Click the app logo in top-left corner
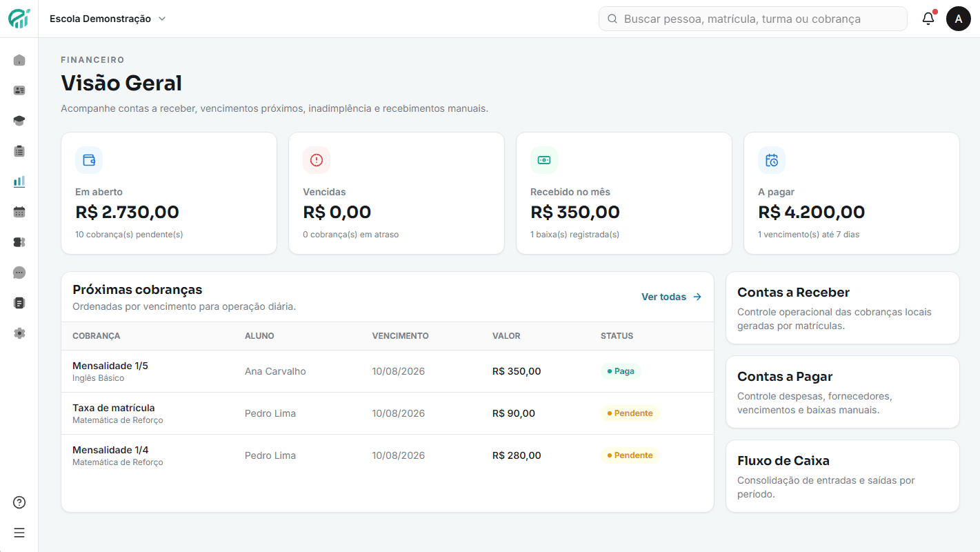 [19, 19]
